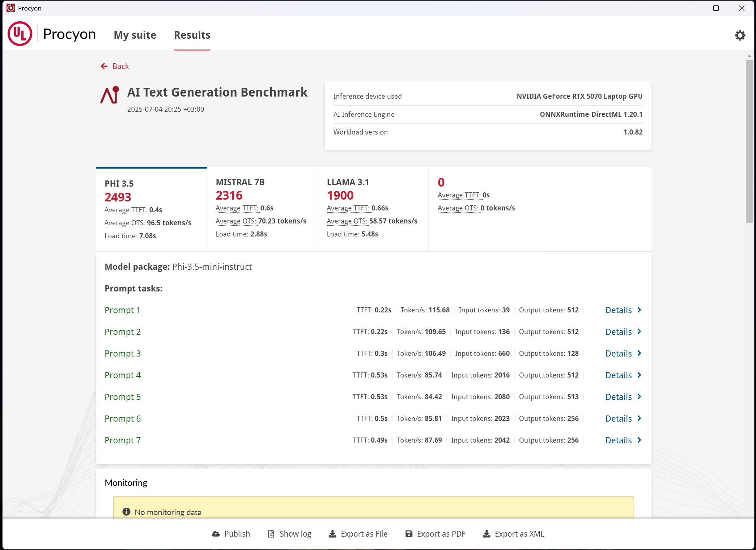Image resolution: width=756 pixels, height=550 pixels.
Task: Click the NVIDIA GeForce RTX 5070 Laptop GPU text
Action: [579, 96]
